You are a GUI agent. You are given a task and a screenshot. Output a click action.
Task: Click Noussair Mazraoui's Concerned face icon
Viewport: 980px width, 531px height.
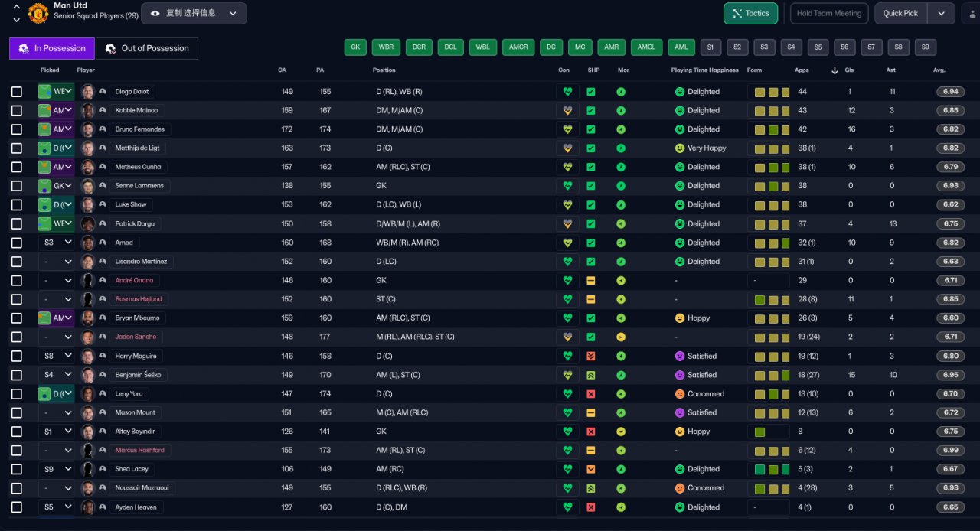pyautogui.click(x=679, y=488)
